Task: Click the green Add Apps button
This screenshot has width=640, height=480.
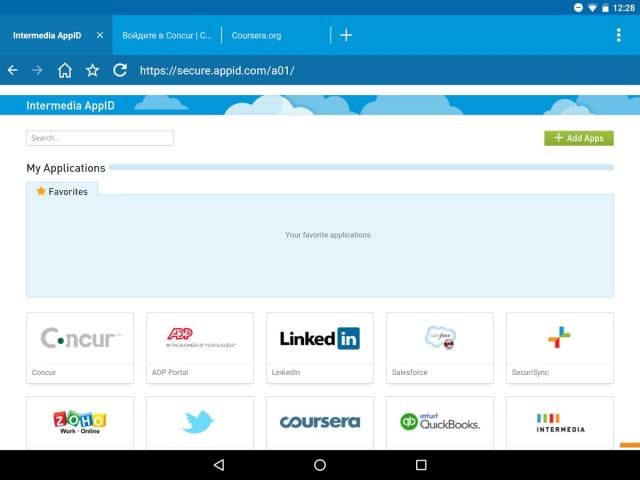Action: point(579,138)
